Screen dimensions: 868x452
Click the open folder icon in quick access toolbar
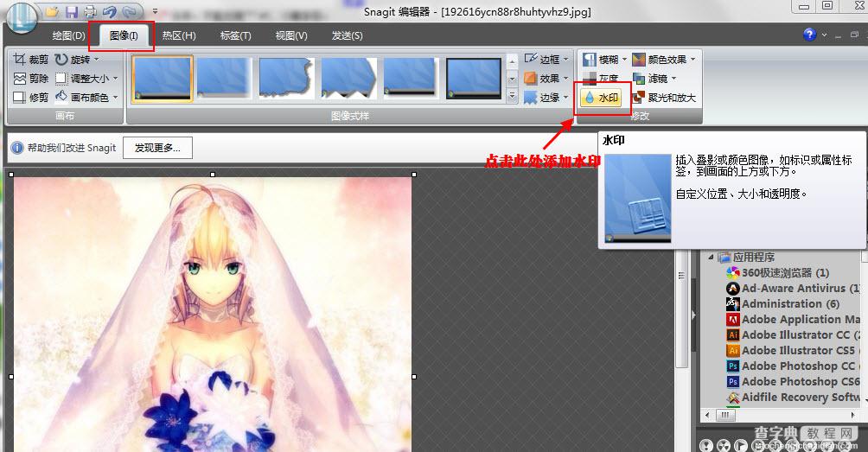[x=52, y=11]
